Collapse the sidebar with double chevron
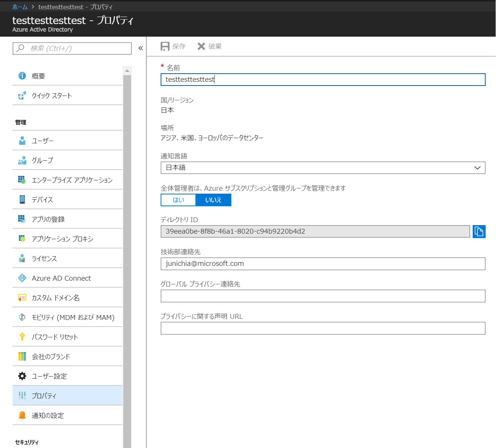Screen dimensions: 496x448 [x=141, y=48]
